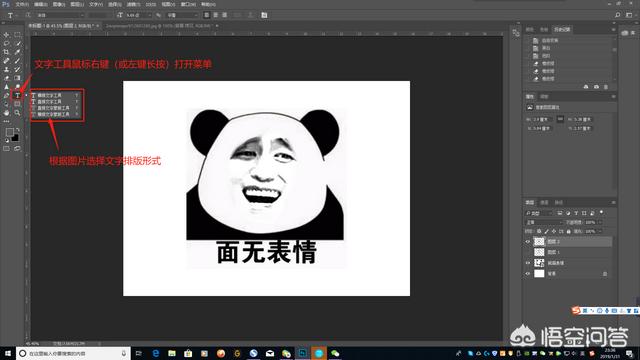640x360 pixels.
Task: Open the 图像 menu
Action: 58,4
